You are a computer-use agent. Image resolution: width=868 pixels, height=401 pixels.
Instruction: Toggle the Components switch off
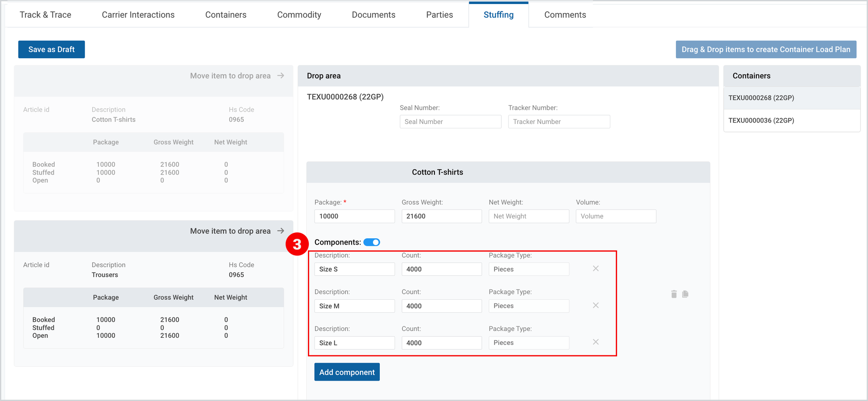pyautogui.click(x=372, y=242)
